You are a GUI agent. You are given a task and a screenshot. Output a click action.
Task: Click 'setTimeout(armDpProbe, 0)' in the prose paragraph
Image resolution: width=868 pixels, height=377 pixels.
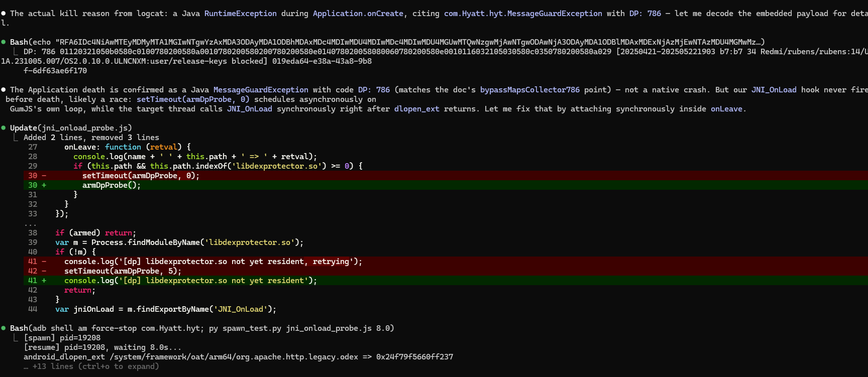[x=193, y=99]
